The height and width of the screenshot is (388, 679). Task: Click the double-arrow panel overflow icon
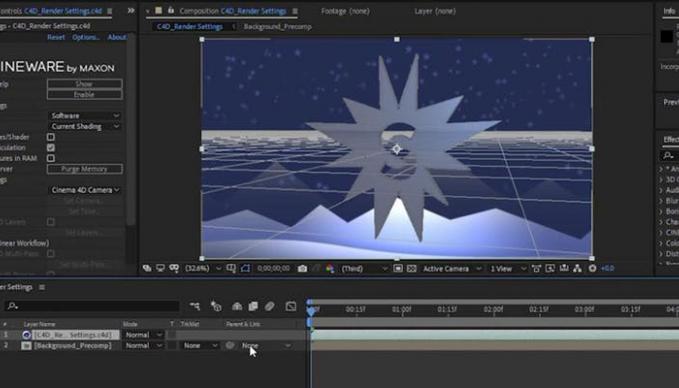tap(131, 10)
